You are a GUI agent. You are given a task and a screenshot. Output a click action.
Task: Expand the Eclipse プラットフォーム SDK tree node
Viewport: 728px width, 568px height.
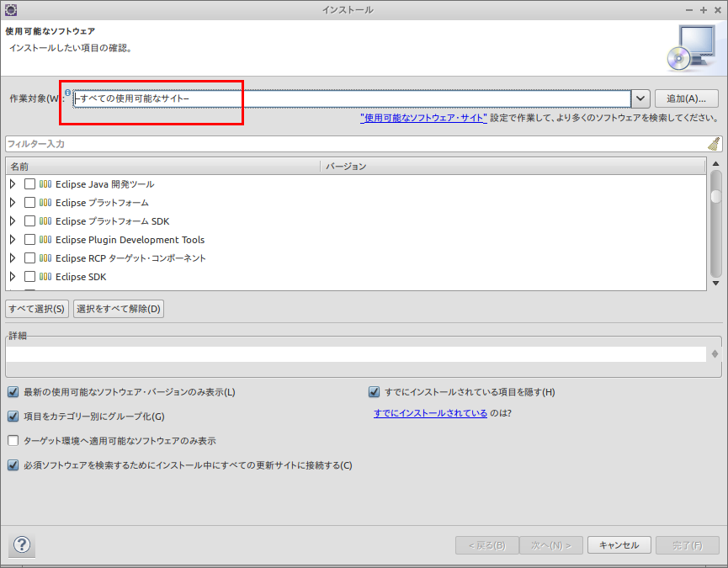coord(13,221)
